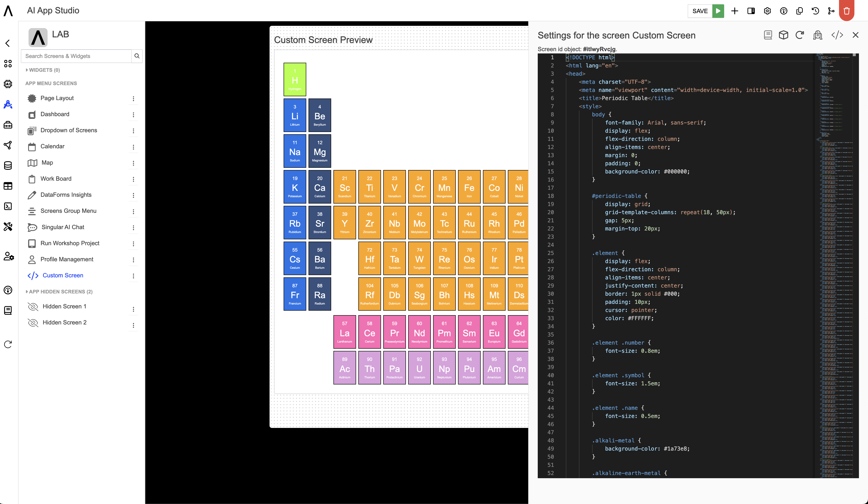Toggle visibility of Hidden Screen 1
Screen dimensions: 868x504
click(33, 306)
